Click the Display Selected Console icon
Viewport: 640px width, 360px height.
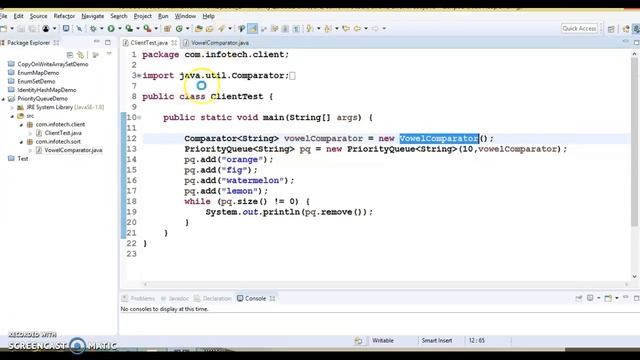pyautogui.click(x=590, y=298)
